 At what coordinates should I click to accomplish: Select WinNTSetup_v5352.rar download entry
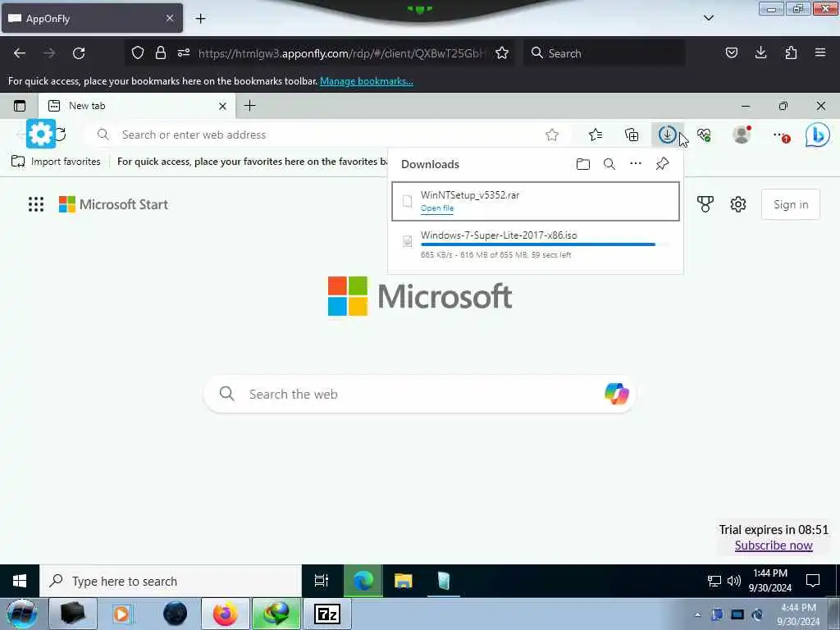pyautogui.click(x=536, y=201)
